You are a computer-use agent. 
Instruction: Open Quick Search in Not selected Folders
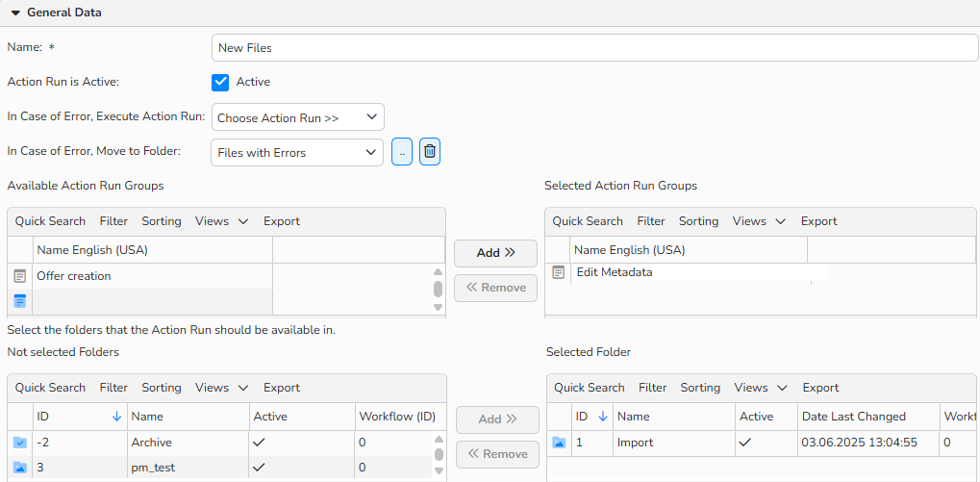[x=51, y=388]
